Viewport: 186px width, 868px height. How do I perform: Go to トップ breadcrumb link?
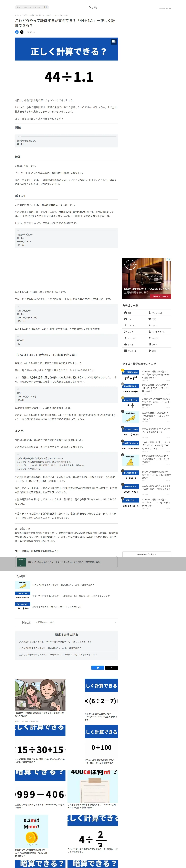(17, 15)
